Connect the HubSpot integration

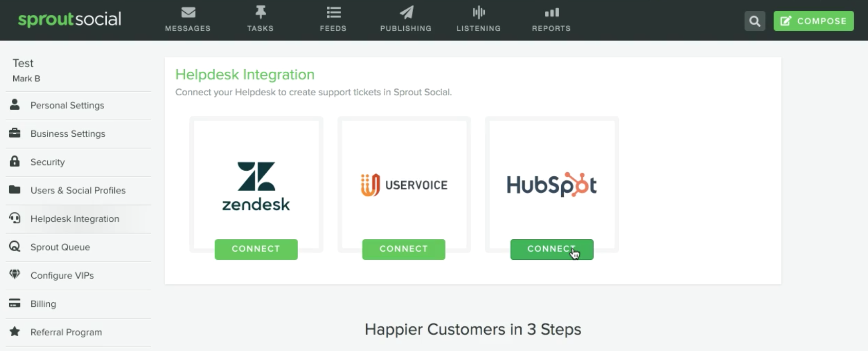(x=552, y=249)
